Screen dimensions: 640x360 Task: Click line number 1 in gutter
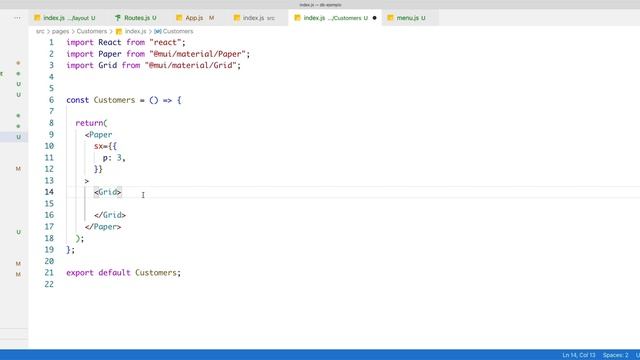tap(51, 42)
